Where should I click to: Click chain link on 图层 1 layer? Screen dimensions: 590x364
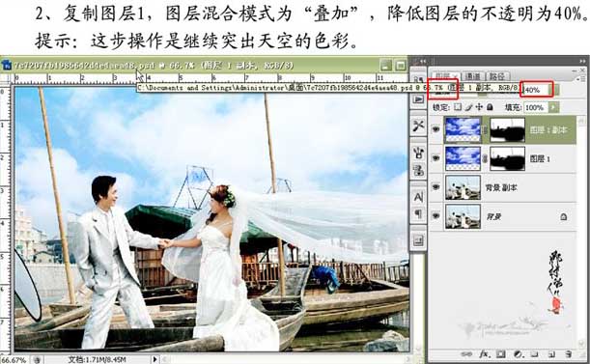(x=485, y=159)
